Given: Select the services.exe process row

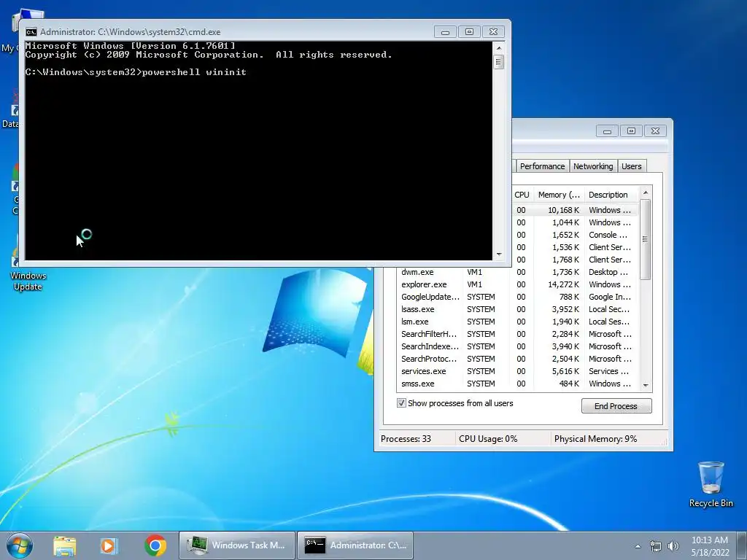Looking at the screenshot, I should pos(517,371).
